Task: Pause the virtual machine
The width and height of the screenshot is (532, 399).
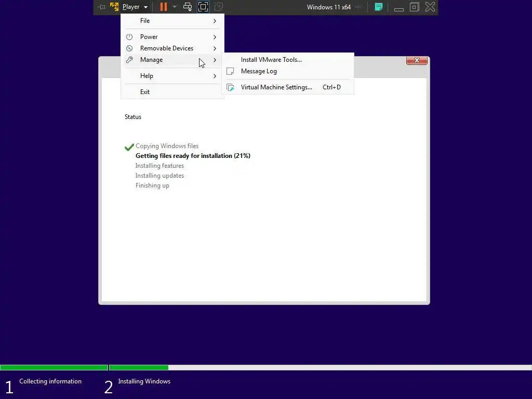Action: point(164,7)
